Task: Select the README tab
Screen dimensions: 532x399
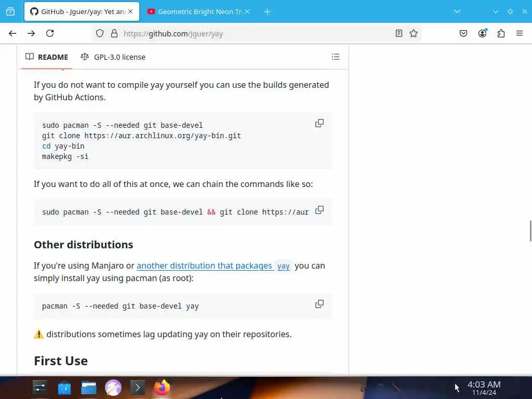Action: coord(47,57)
